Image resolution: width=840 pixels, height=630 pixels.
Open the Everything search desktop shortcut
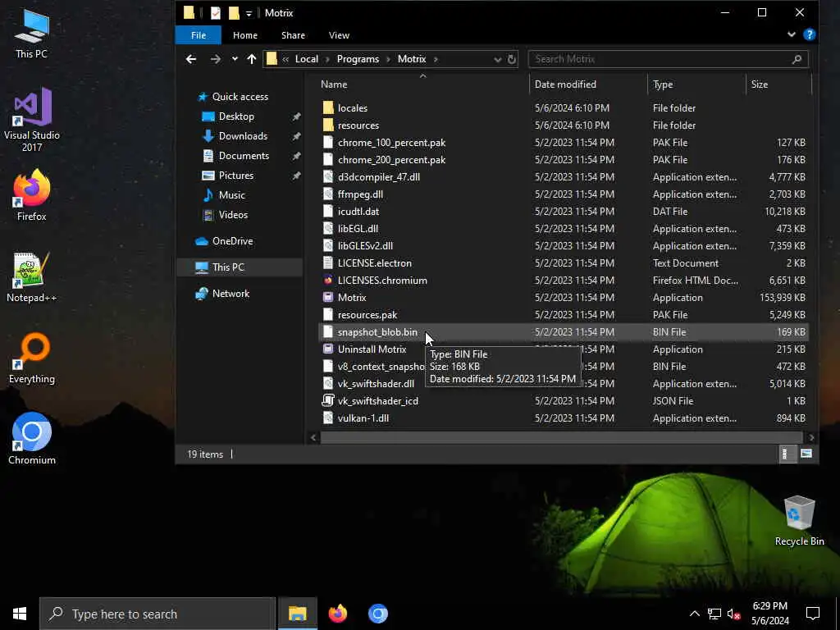tap(32, 358)
